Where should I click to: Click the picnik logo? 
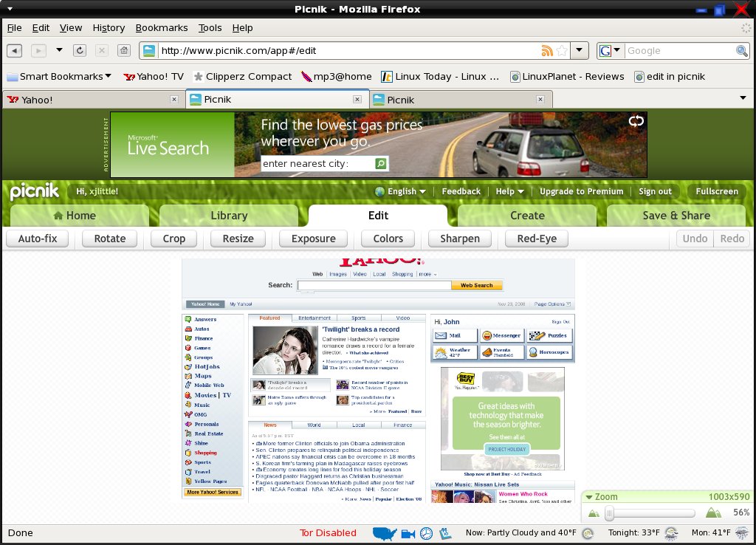point(34,191)
